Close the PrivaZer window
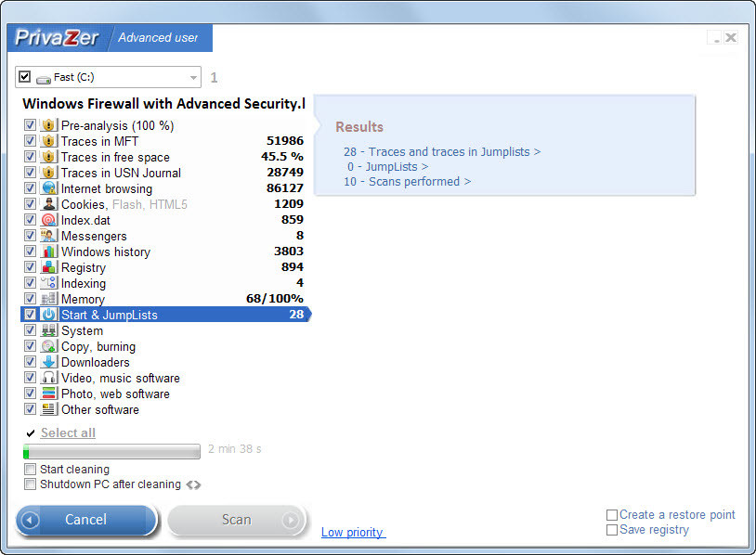 (731, 37)
